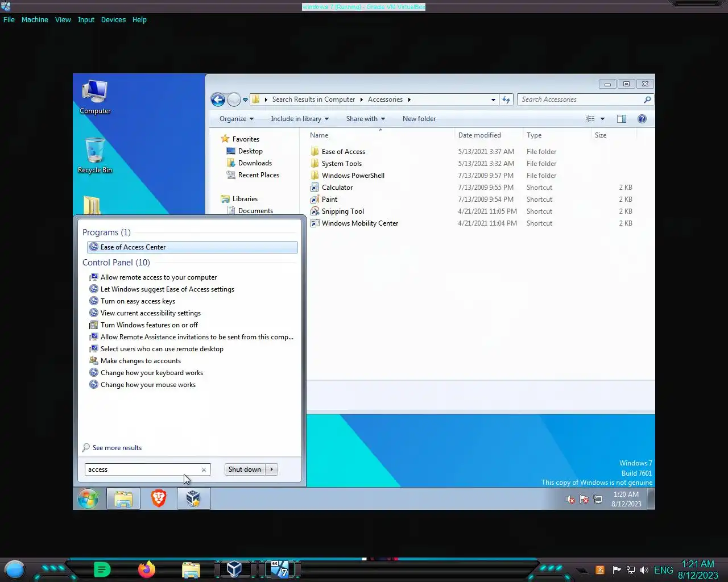This screenshot has height=582, width=728.
Task: Expand Include in library dropdown
Action: click(x=300, y=119)
